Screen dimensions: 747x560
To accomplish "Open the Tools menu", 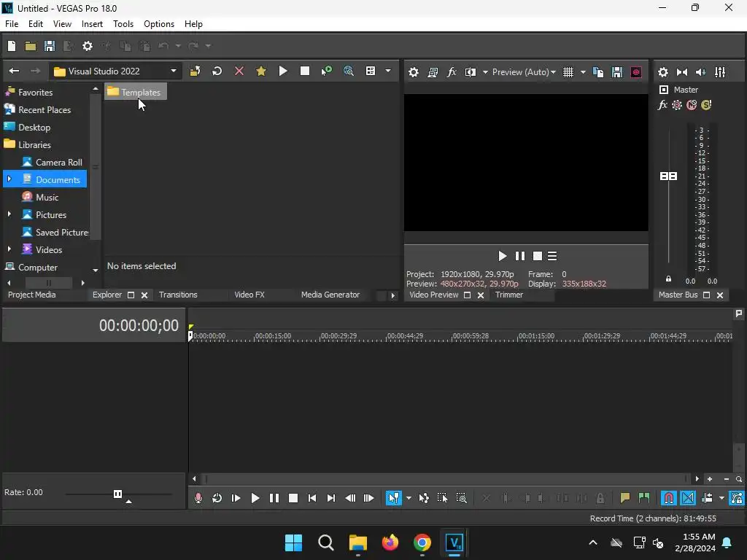I will 123,24.
